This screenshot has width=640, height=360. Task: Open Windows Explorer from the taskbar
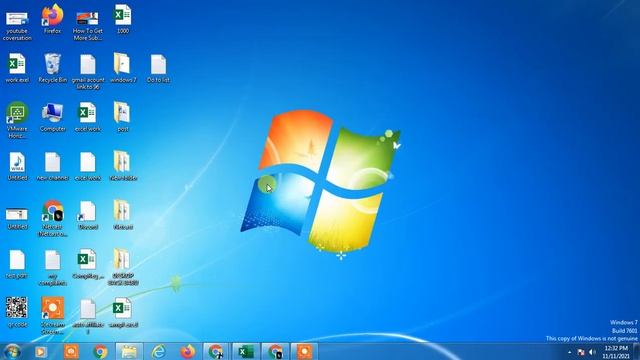click(x=129, y=351)
